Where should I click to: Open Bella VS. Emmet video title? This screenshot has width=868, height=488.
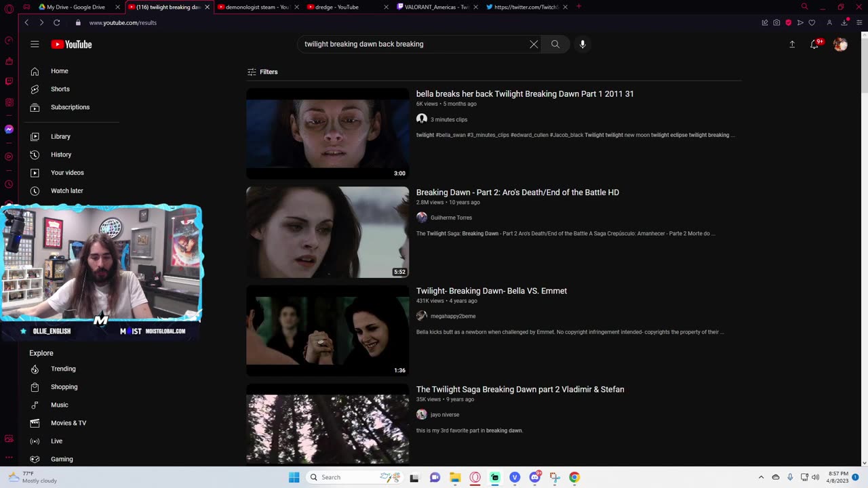pos(492,291)
